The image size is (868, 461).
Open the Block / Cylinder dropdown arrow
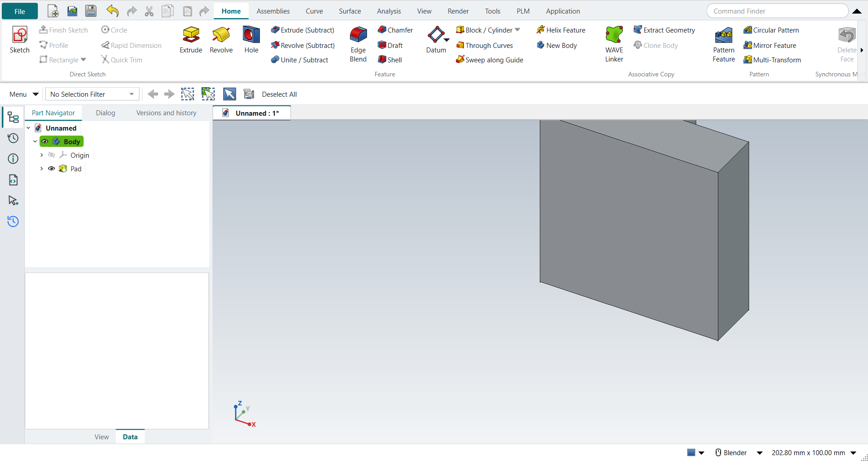518,30
